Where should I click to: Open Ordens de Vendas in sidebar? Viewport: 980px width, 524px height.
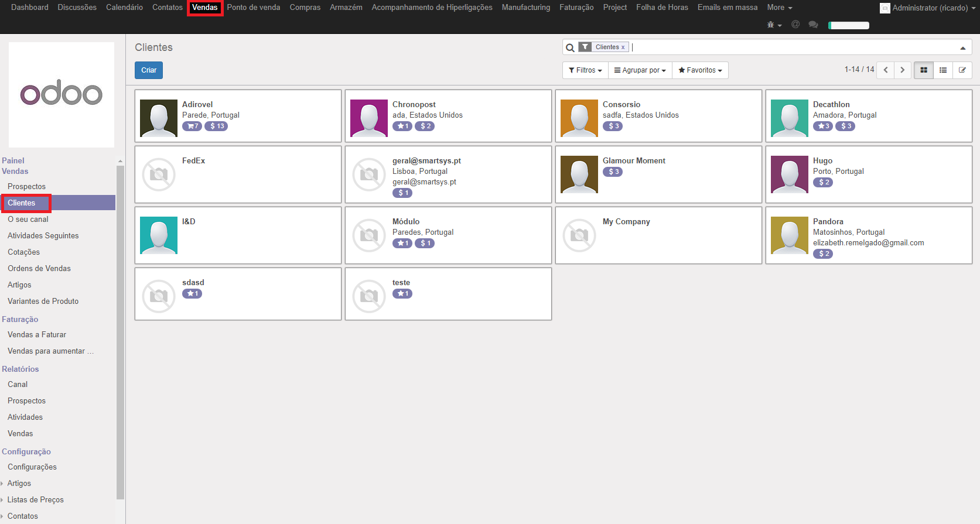point(39,269)
